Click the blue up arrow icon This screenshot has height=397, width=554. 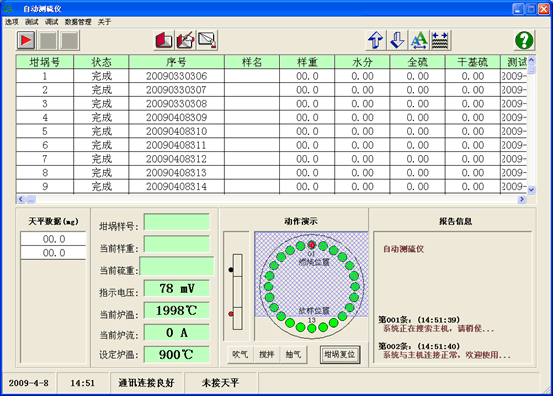tap(376, 40)
